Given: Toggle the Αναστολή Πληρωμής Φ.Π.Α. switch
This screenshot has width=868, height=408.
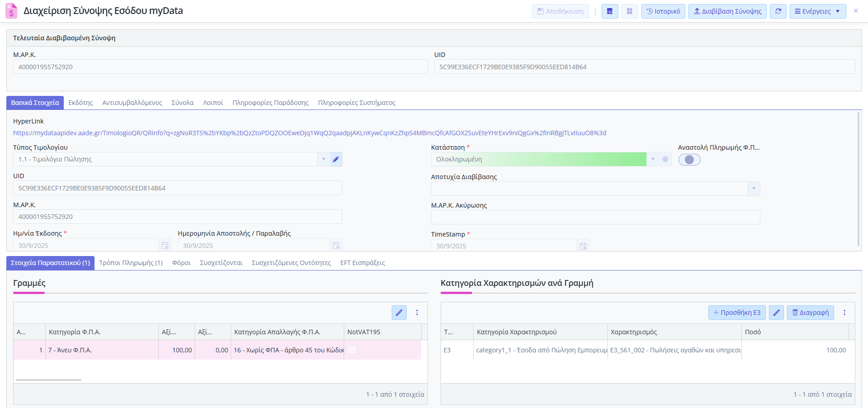Looking at the screenshot, I should pos(689,160).
